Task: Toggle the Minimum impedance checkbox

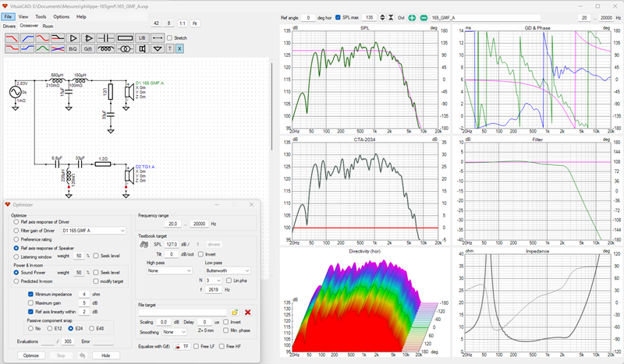Action: (x=30, y=295)
